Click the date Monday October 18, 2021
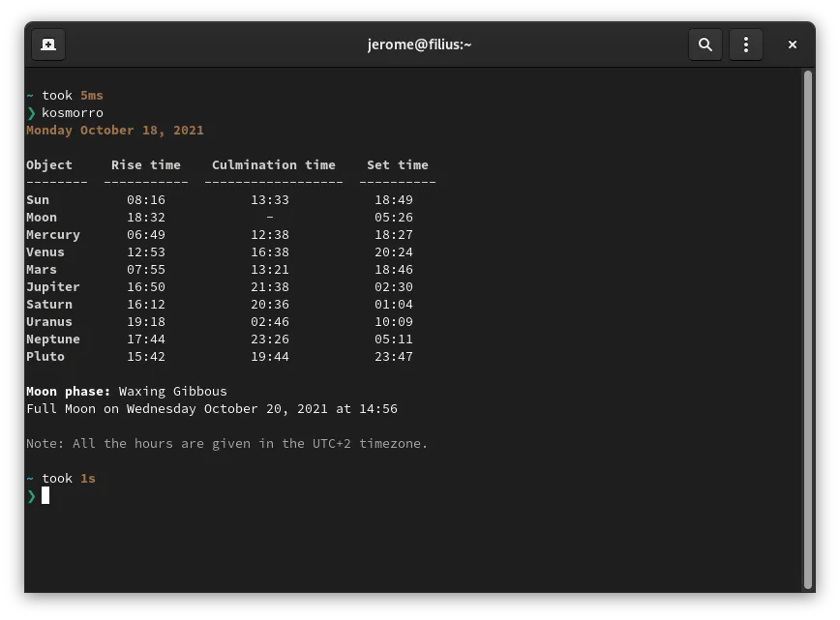The height and width of the screenshot is (620, 840). [115, 130]
